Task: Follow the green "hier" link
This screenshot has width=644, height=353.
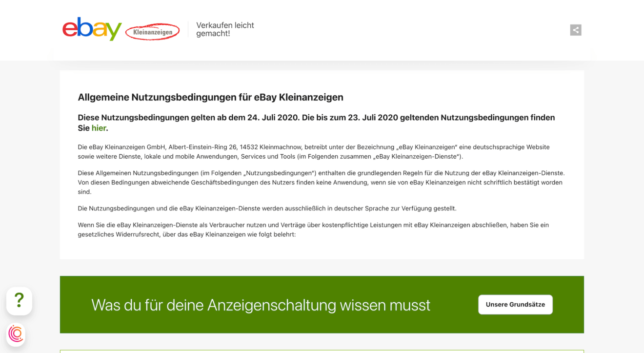Action: (x=99, y=128)
